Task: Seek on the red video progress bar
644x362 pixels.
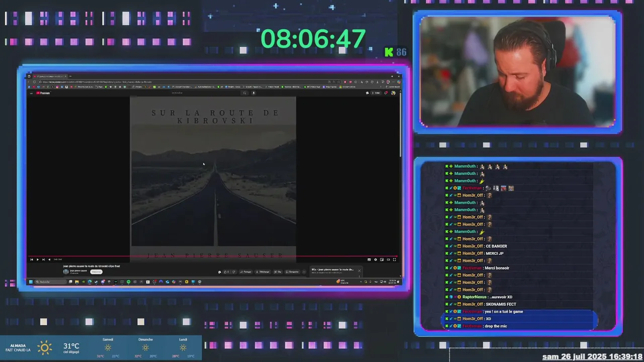Action: pyautogui.click(x=212, y=256)
